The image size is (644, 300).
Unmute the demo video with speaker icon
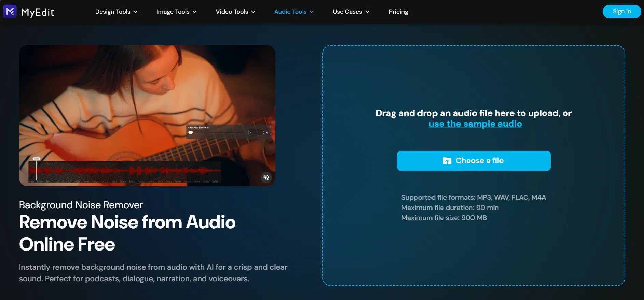(x=266, y=177)
